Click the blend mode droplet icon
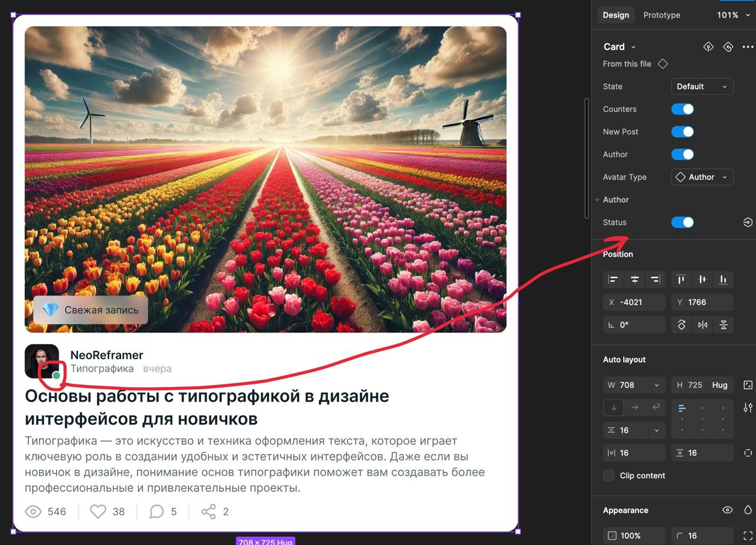Screen dimensions: 756x545 tap(748, 510)
